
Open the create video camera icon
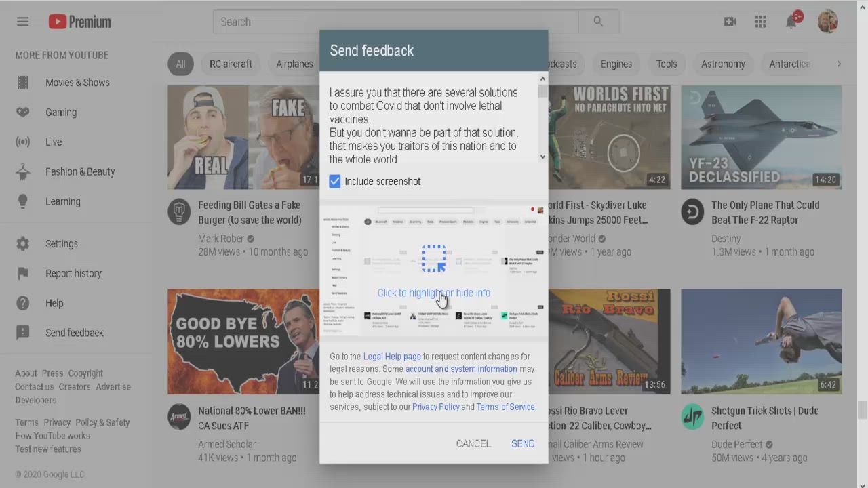[x=730, y=22]
